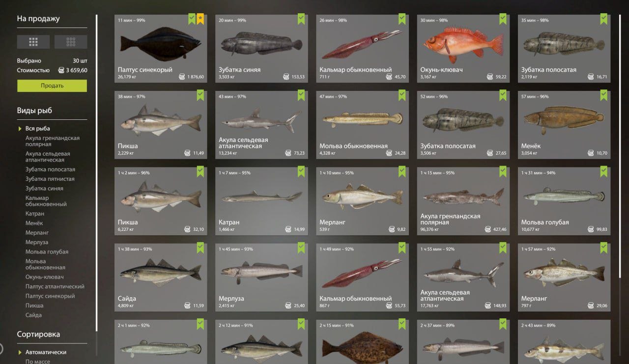Click coin icon next to price 1 876,60
The height and width of the screenshot is (364, 629).
[x=182, y=77]
